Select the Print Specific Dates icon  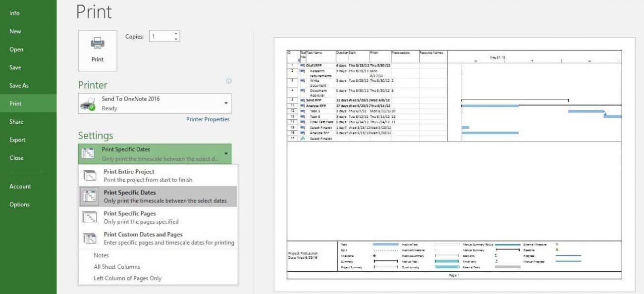[x=90, y=195]
